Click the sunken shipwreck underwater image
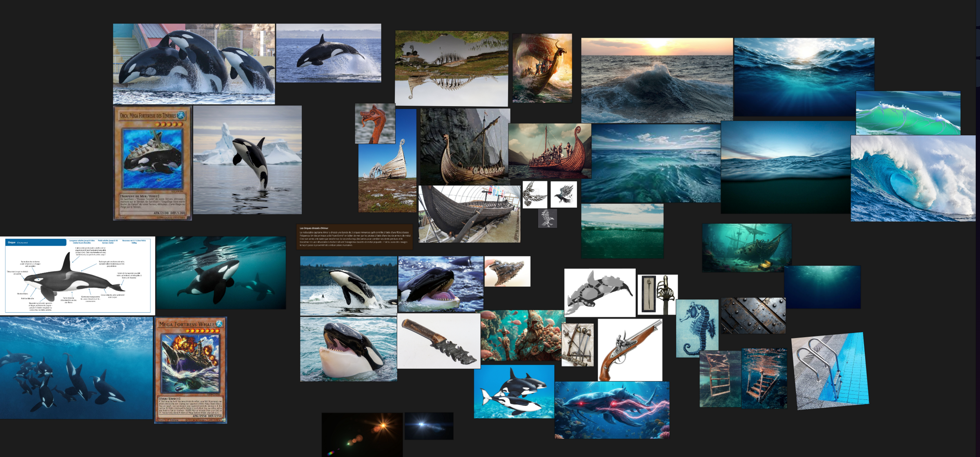The height and width of the screenshot is (457, 980). click(x=746, y=248)
